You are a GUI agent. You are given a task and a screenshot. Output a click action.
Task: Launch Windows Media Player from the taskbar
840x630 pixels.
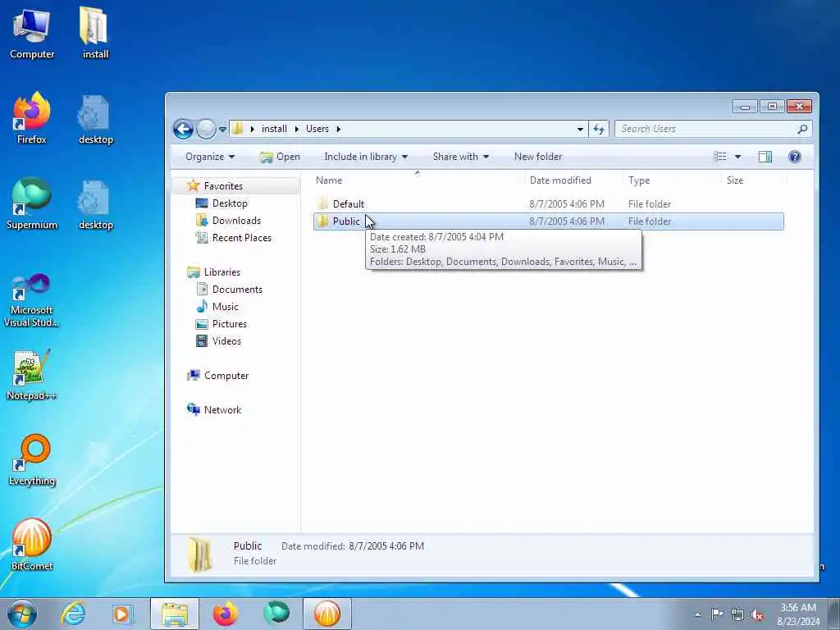pyautogui.click(x=123, y=614)
